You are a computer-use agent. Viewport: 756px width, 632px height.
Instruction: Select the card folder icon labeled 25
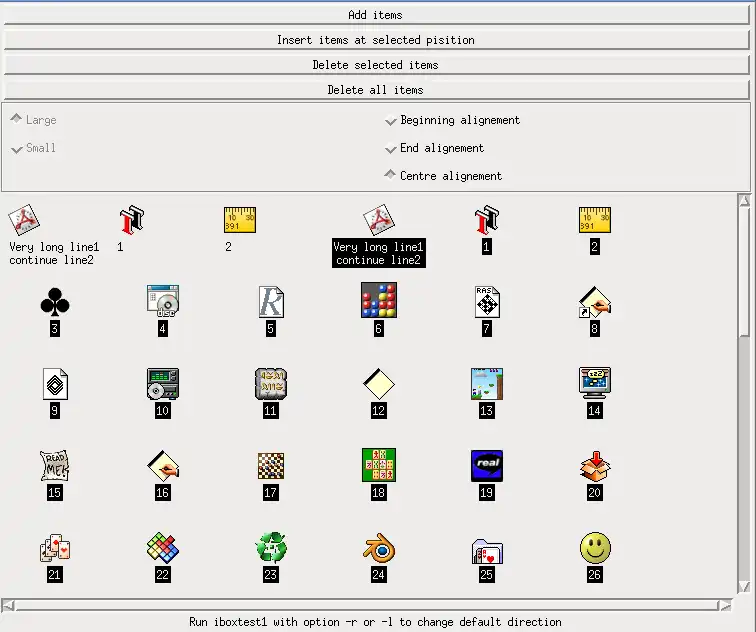click(x=486, y=551)
